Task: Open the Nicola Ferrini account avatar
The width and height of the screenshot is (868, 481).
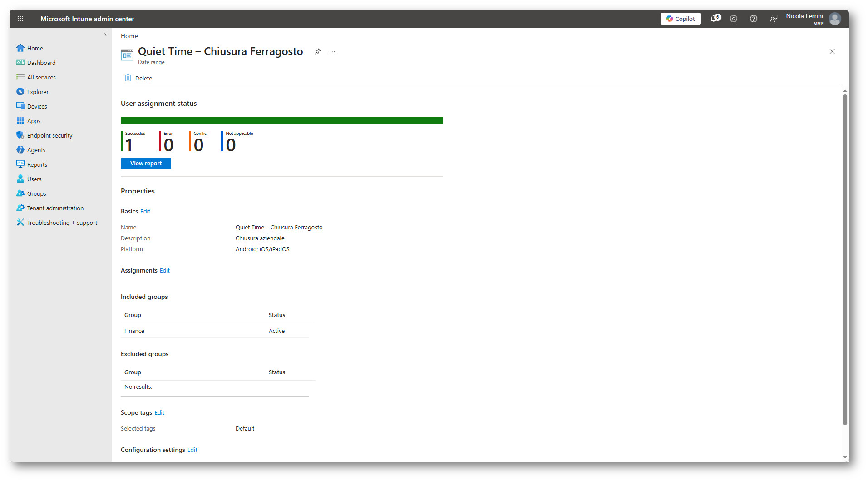Action: click(x=835, y=19)
